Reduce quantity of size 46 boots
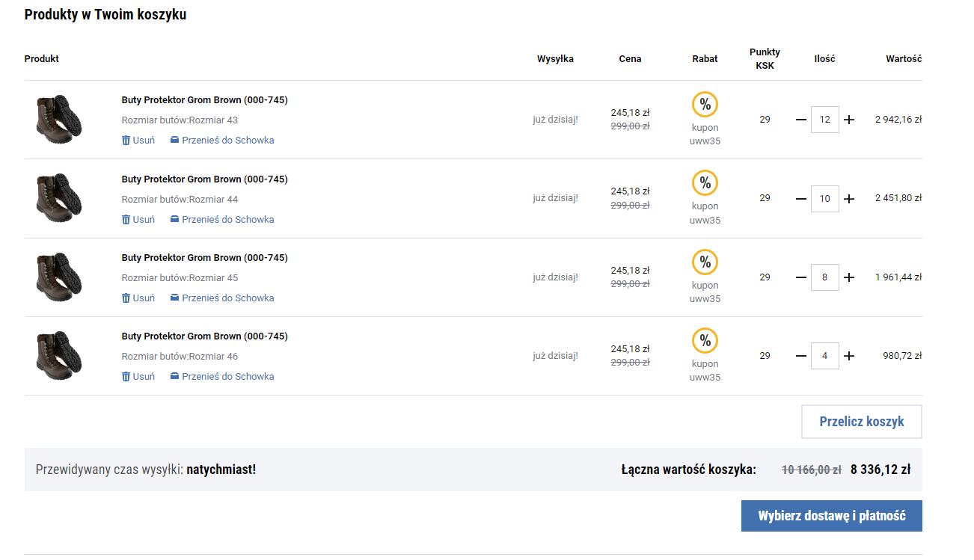The image size is (974, 560). tap(801, 356)
